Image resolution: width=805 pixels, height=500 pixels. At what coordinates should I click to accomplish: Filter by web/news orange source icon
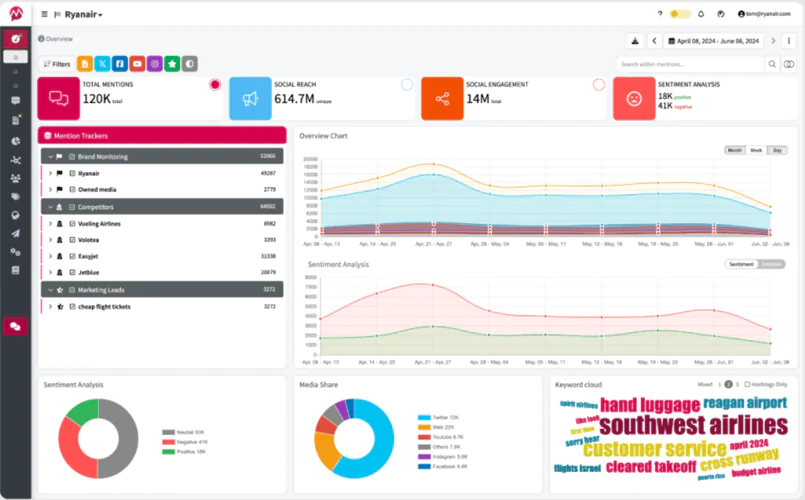click(85, 64)
